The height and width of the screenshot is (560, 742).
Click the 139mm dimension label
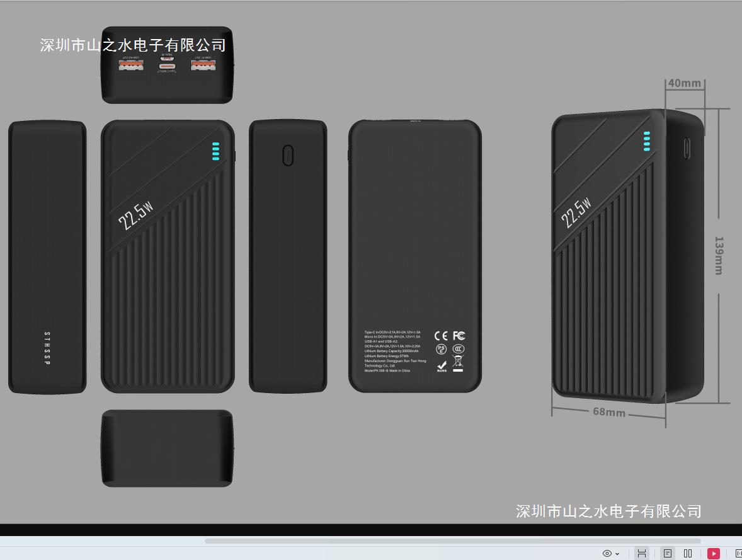point(718,256)
